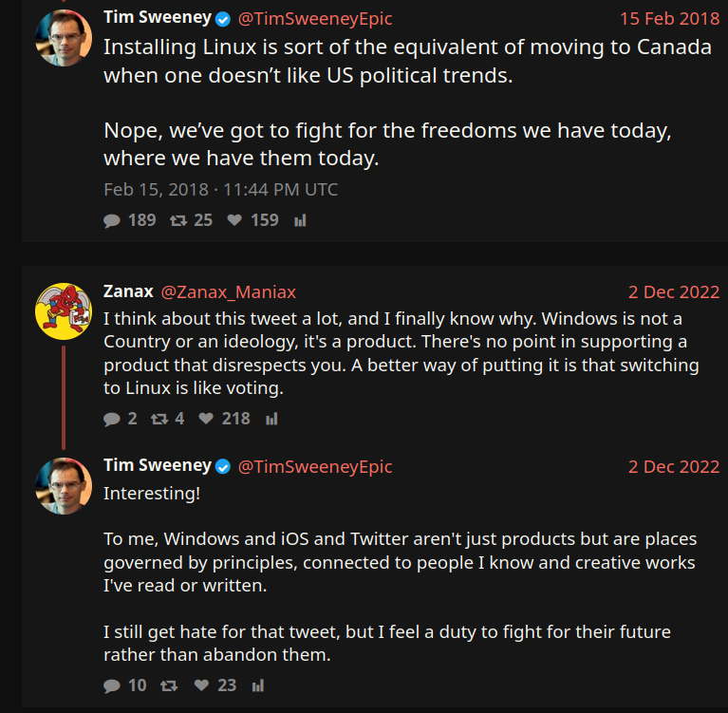
Task: Like the tweet with 159 hearts
Action: coord(234,220)
